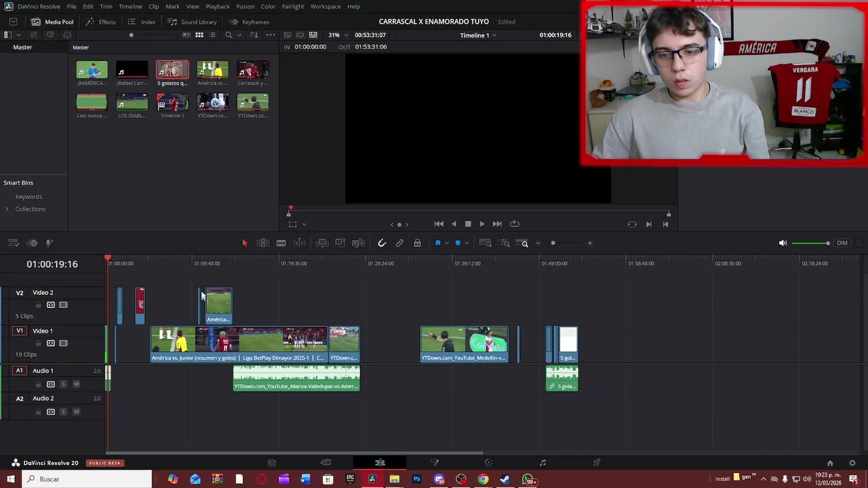Image resolution: width=868 pixels, height=488 pixels.
Task: Open marker color dropdown arrow
Action: (x=466, y=243)
